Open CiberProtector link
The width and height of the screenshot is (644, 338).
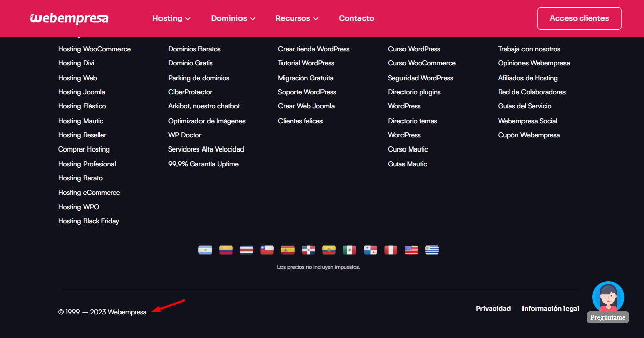click(x=190, y=92)
